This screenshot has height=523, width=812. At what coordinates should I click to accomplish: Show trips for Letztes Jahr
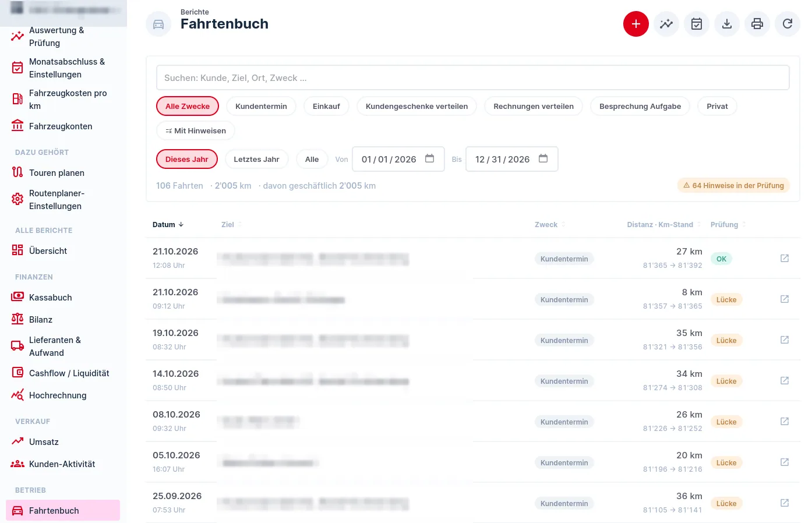[x=256, y=159]
